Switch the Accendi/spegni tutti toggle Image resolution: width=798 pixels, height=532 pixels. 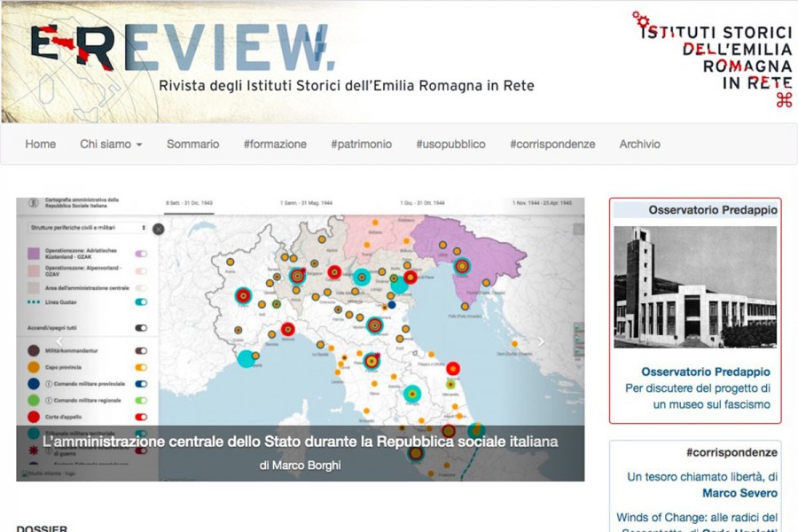click(140, 328)
